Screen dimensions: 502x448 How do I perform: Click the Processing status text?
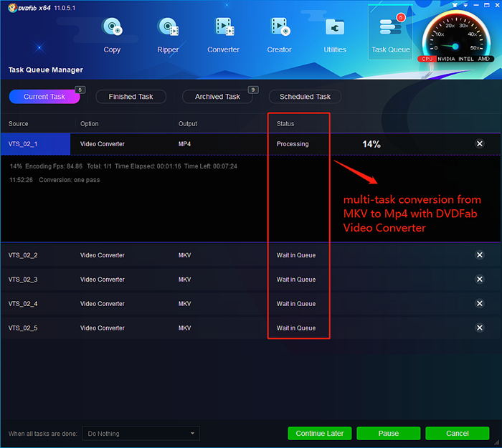tap(293, 144)
